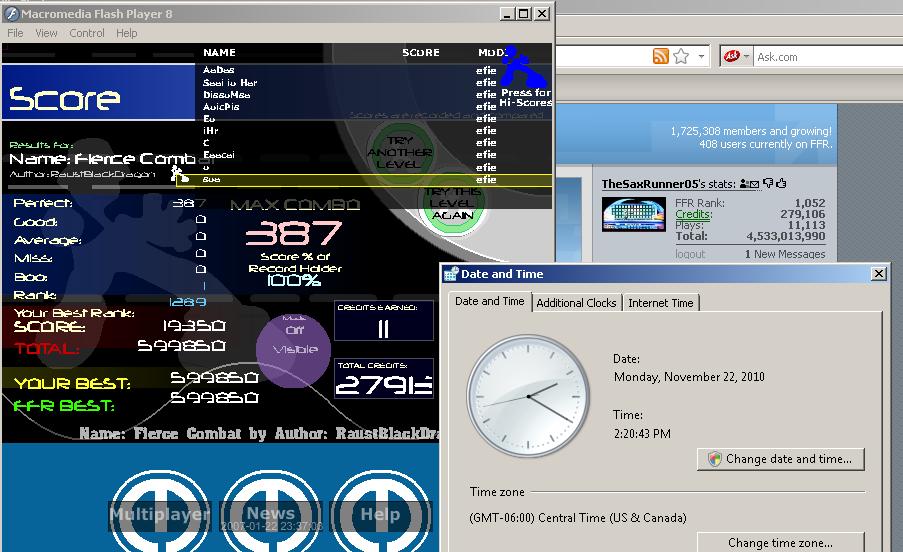Open the bookmark star dropdown arrow
Viewport: 903px width, 552px height.
[701, 56]
